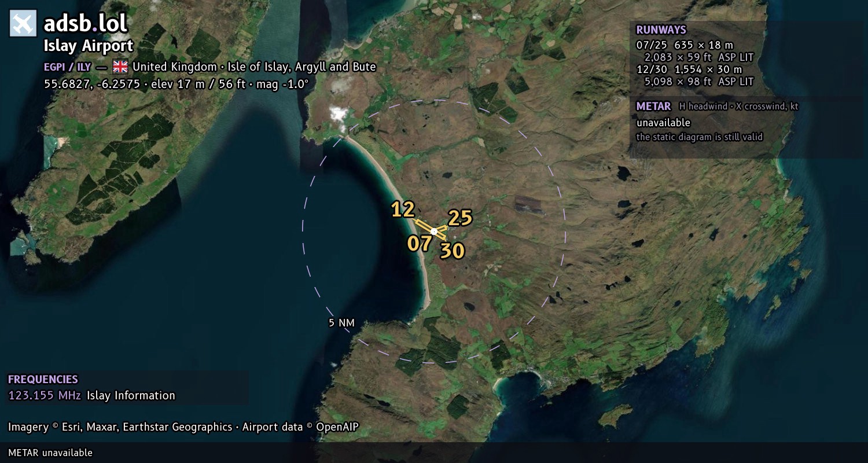Click the United Kingdom flag icon
The height and width of the screenshot is (463, 868).
pos(120,67)
